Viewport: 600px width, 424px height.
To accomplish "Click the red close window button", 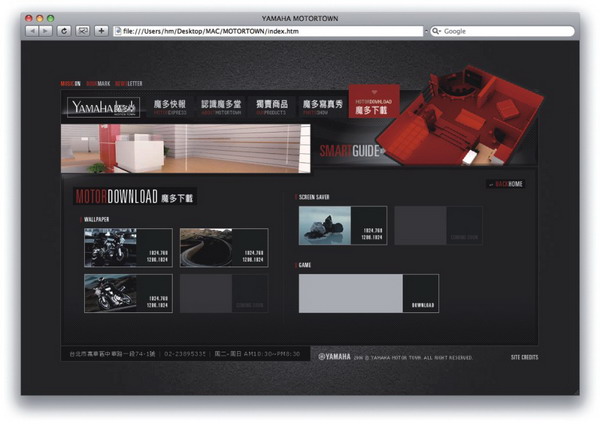I will tap(29, 18).
